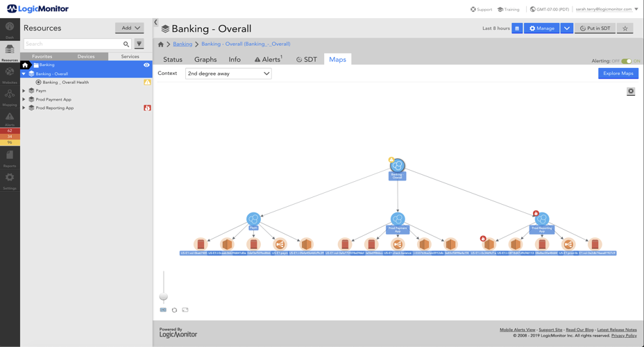
Task: Switch to the Status tab
Action: point(173,60)
